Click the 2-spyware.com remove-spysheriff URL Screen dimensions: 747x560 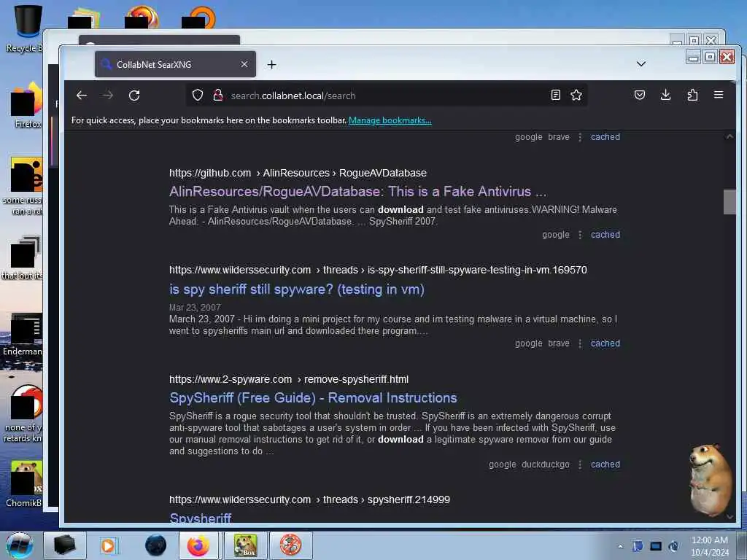[x=289, y=379]
